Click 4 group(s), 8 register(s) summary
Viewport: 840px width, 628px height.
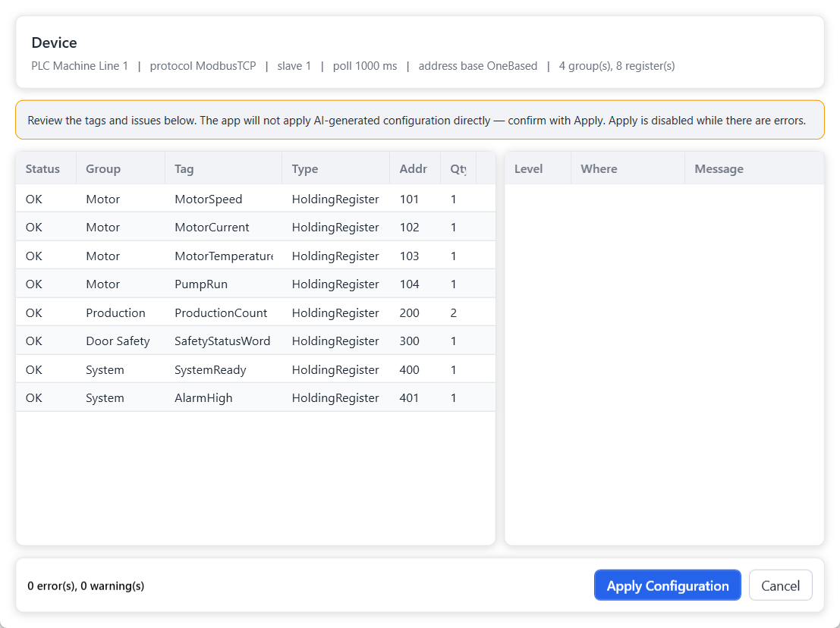(x=617, y=66)
